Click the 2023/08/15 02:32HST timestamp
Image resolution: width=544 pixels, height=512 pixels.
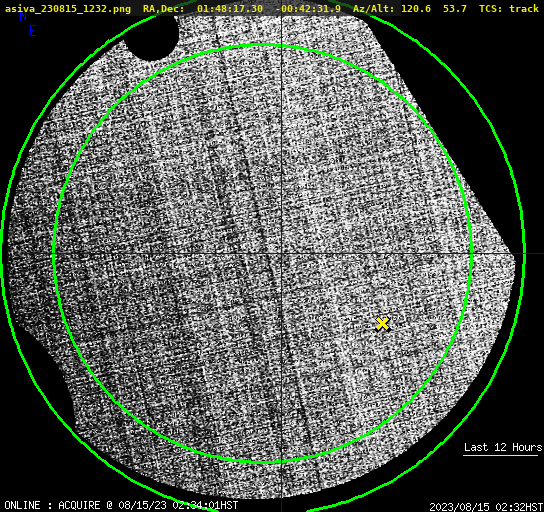coord(486,507)
